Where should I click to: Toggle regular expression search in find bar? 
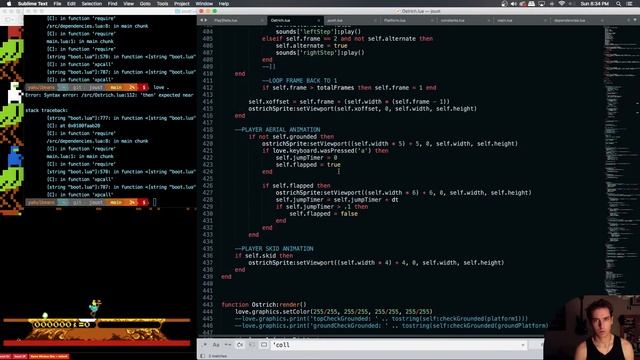205,345
